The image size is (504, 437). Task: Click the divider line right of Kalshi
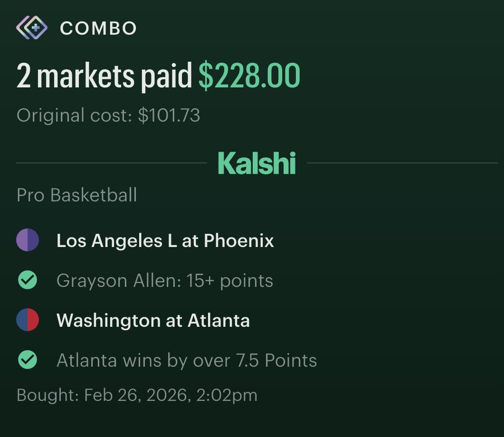click(402, 163)
